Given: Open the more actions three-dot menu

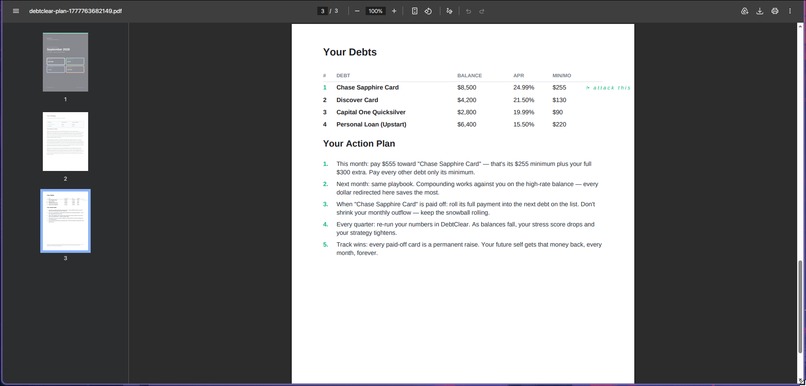Looking at the screenshot, I should tap(790, 11).
